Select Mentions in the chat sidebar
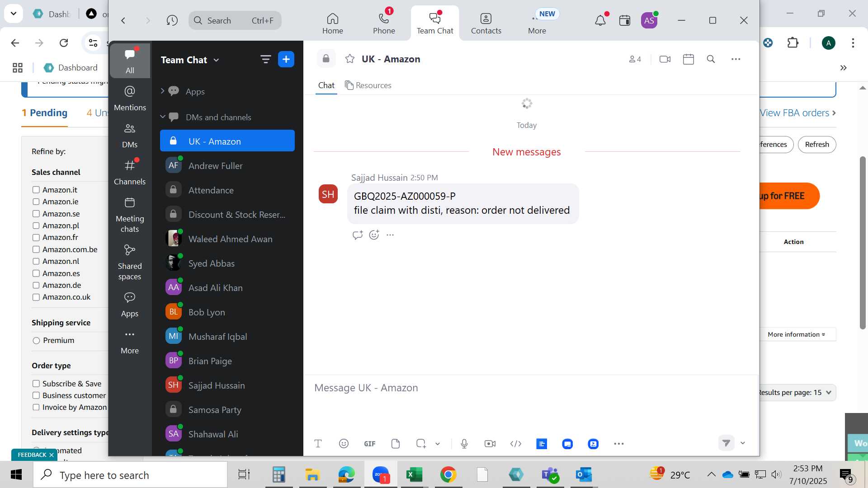This screenshot has width=868, height=488. pos(130,98)
